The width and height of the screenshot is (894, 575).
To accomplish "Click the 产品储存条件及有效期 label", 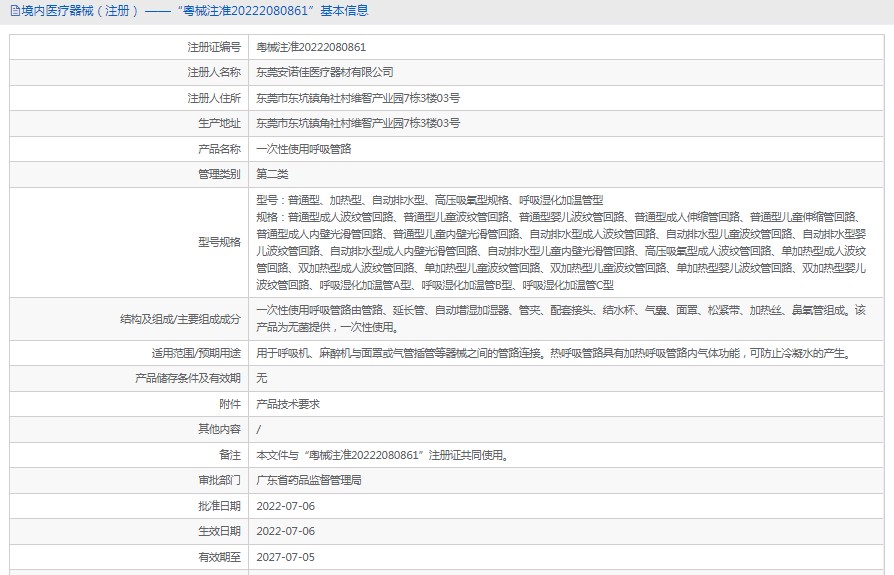I will point(188,378).
